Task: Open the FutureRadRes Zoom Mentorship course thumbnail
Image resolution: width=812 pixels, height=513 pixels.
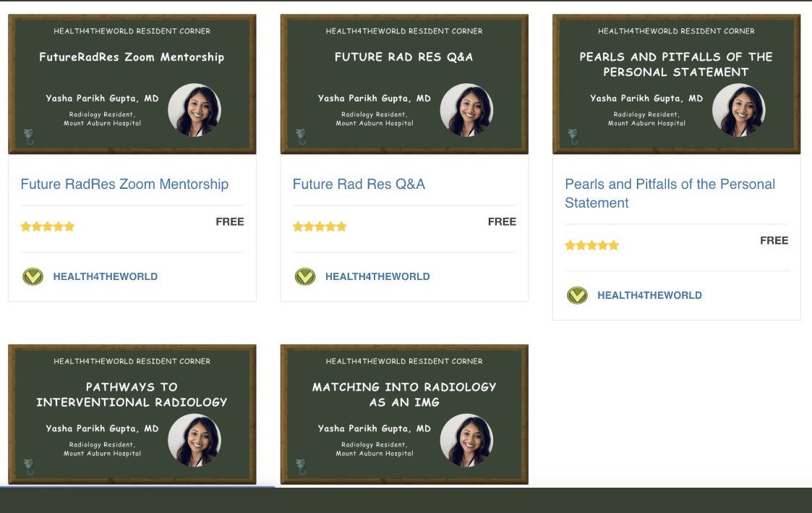Action: point(132,84)
